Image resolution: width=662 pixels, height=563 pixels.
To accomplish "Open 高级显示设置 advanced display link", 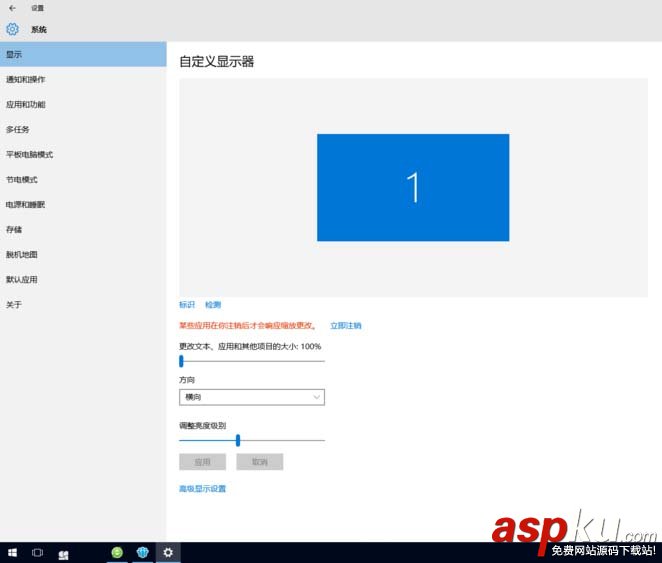I will pyautogui.click(x=202, y=488).
